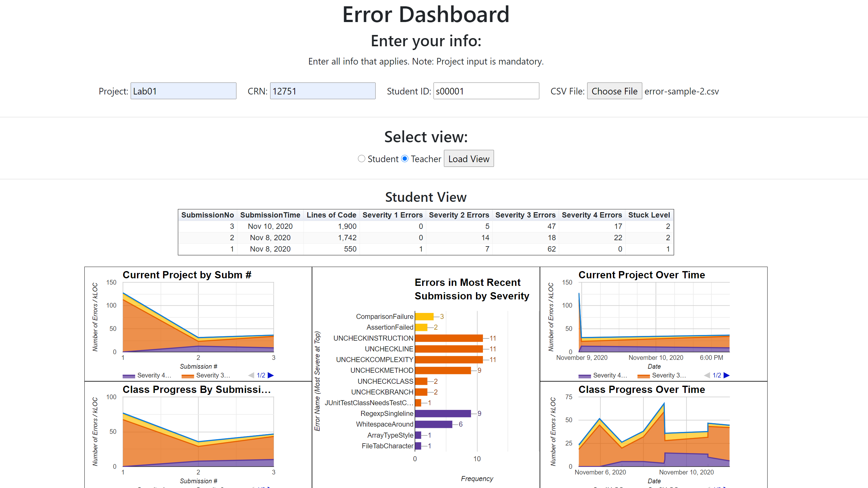
Task: Sort table by Stuck Level header
Action: coord(649,215)
